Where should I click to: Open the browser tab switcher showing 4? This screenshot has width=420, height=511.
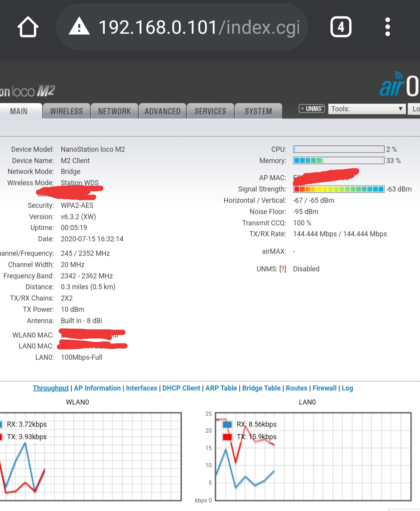341,27
